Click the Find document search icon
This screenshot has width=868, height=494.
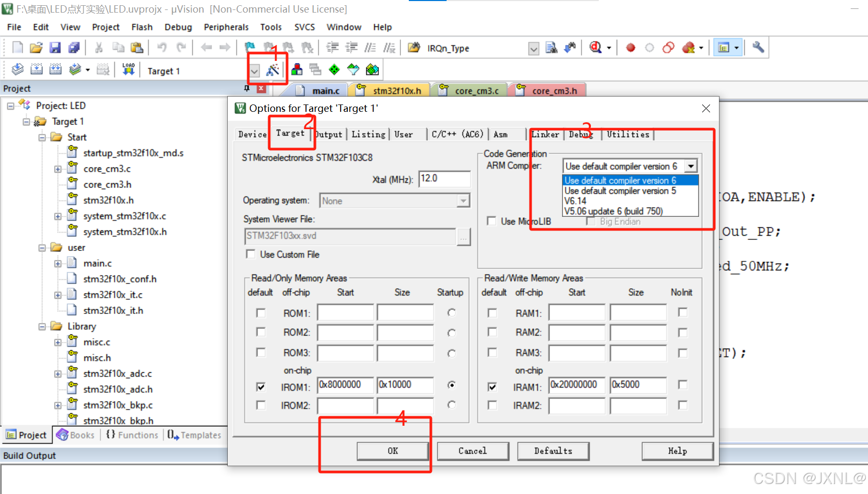pos(551,48)
